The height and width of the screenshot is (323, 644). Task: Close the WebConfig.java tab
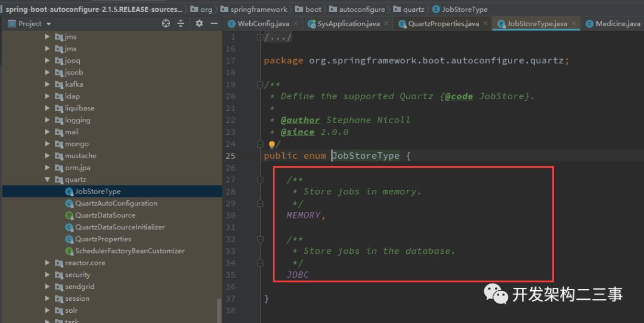[x=296, y=24]
